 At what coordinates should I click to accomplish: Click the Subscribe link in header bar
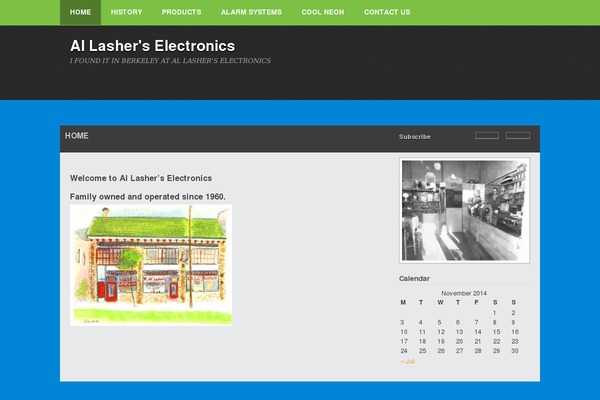414,137
